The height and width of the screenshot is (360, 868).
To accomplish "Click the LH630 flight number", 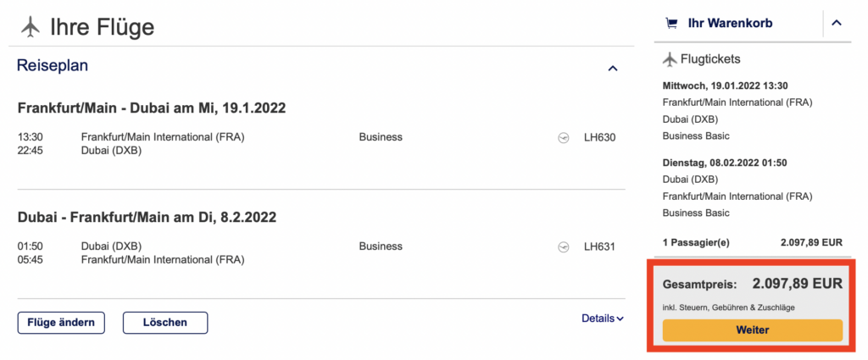I will 599,137.
